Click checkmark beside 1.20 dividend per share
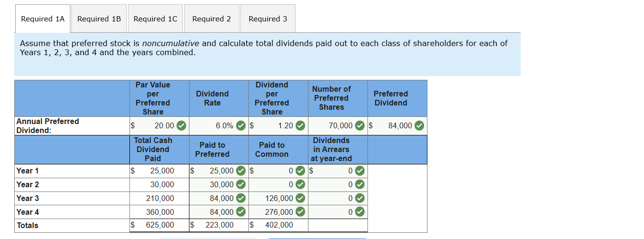 coord(300,126)
